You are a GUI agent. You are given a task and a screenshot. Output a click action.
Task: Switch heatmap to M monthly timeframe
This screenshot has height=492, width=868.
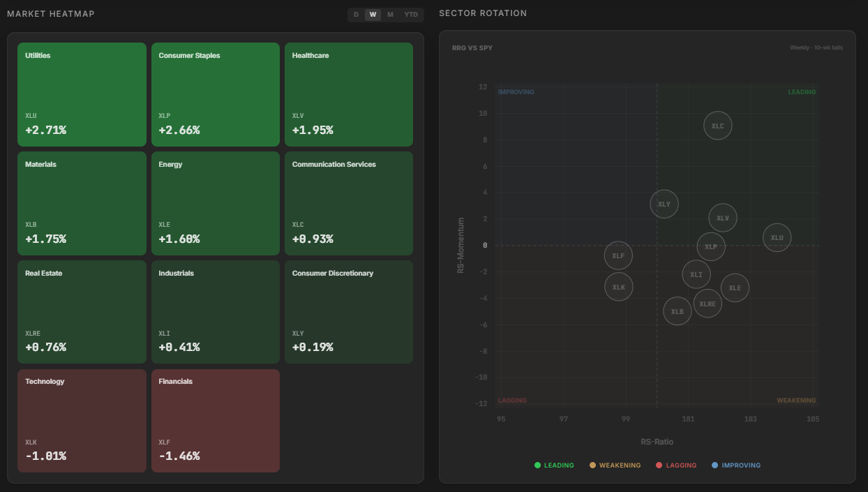pyautogui.click(x=390, y=15)
